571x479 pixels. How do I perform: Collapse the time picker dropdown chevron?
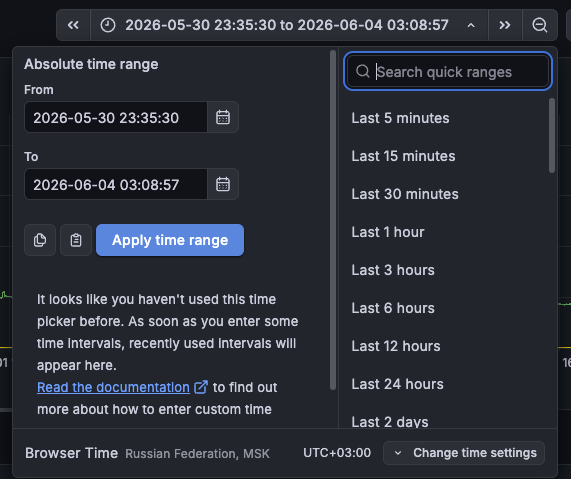471,25
